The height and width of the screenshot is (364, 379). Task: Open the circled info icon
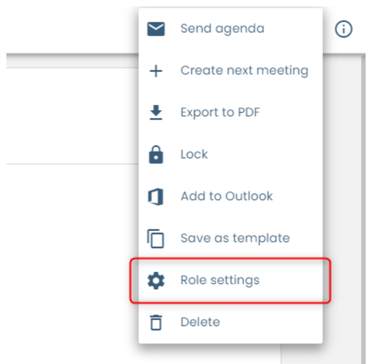343,29
